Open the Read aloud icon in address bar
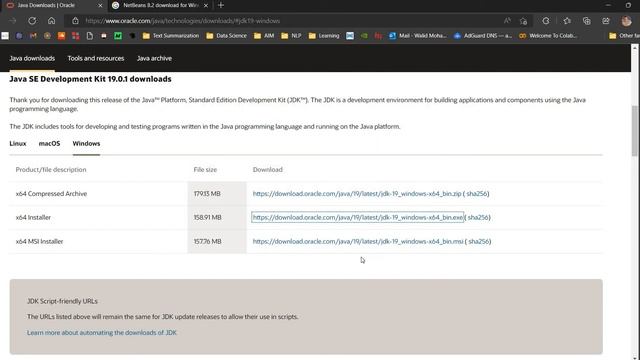Image resolution: width=640 pixels, height=360 pixels. [x=507, y=21]
